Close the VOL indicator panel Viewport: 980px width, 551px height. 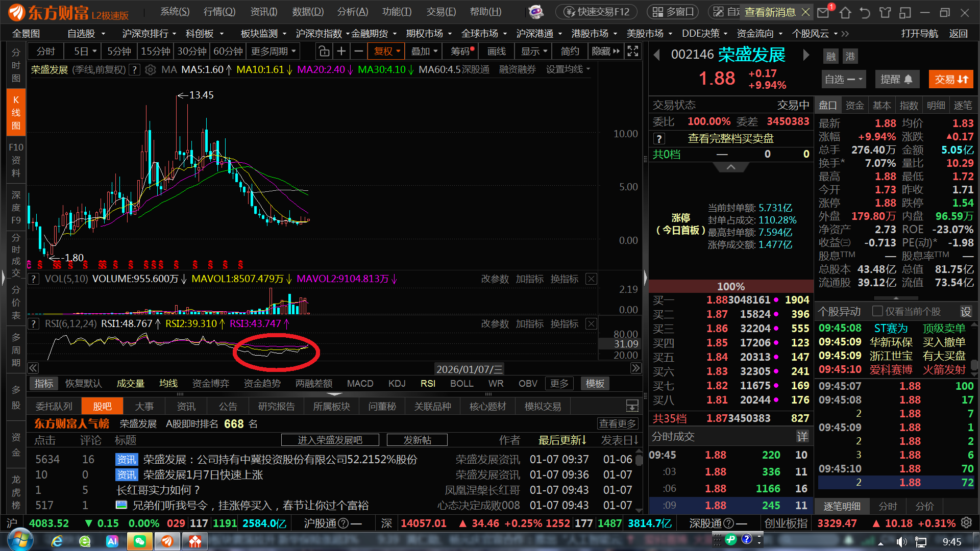click(x=591, y=279)
